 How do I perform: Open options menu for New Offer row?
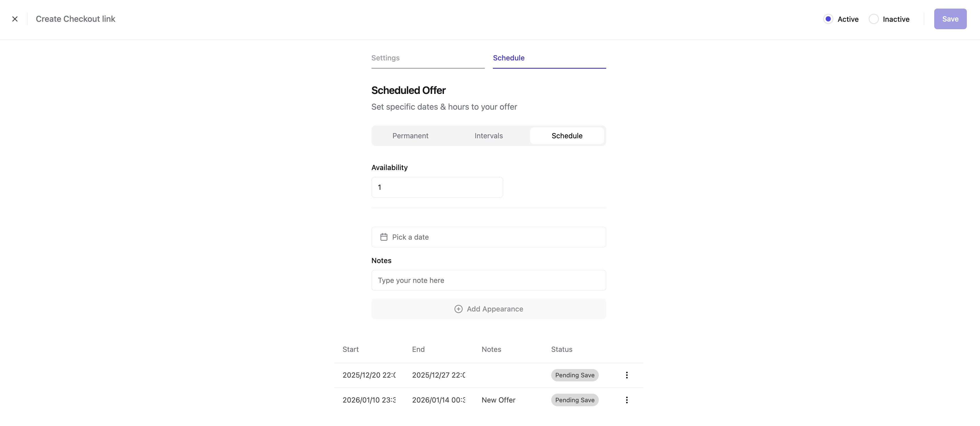(627, 400)
